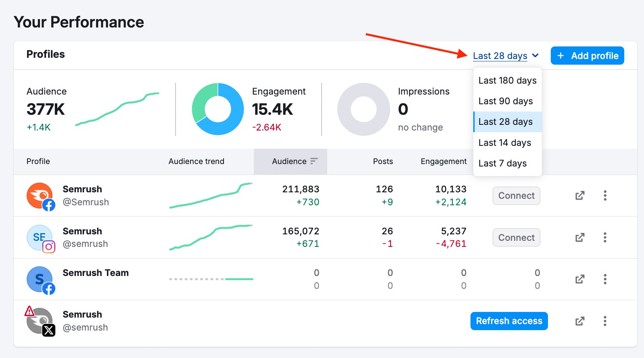Open more options for Semrush Instagram row
The width and height of the screenshot is (644, 358).
[605, 238]
